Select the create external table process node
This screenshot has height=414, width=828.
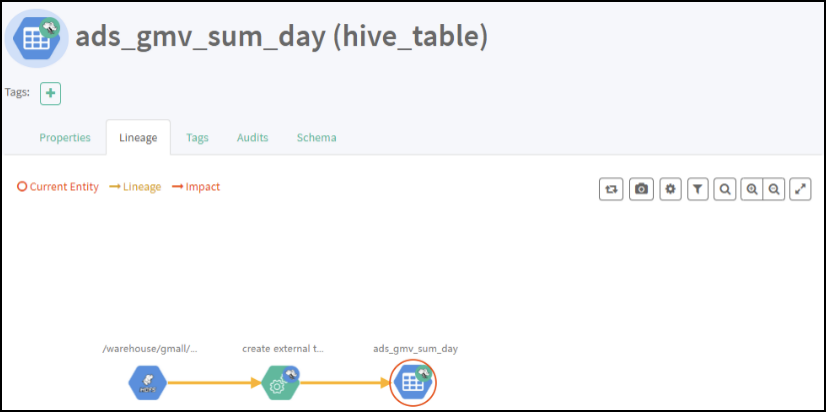(x=280, y=381)
